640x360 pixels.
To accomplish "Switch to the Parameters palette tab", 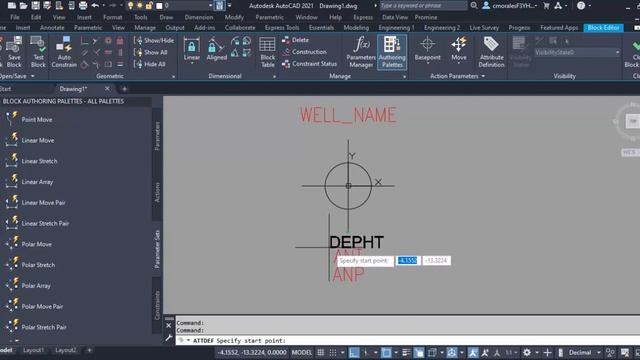I will point(157,136).
